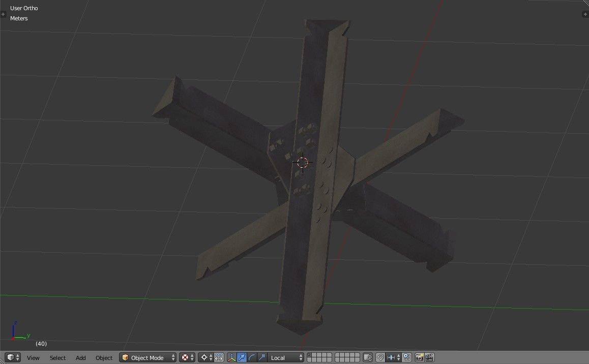Toggle the 3D manipulator widget
Viewport: 589px width, 364px height.
tap(231, 357)
